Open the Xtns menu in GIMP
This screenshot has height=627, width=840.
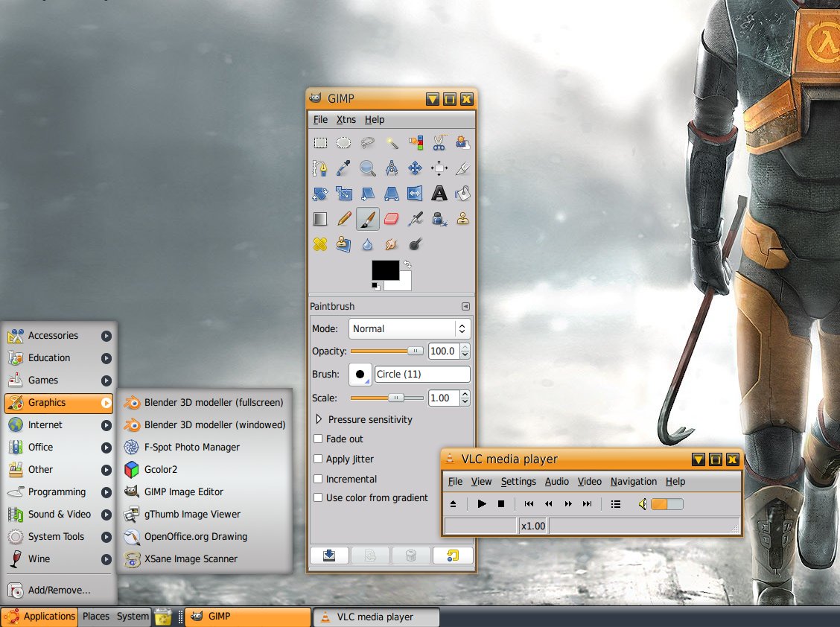pyautogui.click(x=346, y=119)
